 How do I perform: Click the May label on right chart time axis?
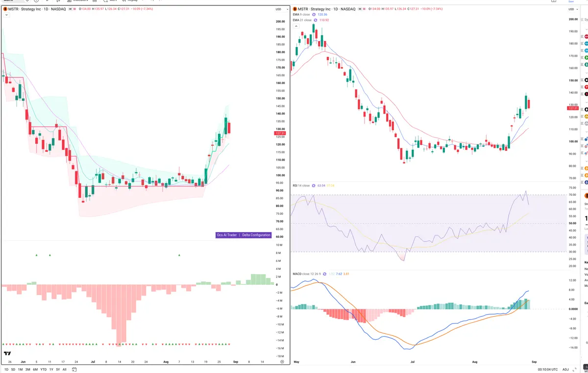pyautogui.click(x=296, y=362)
